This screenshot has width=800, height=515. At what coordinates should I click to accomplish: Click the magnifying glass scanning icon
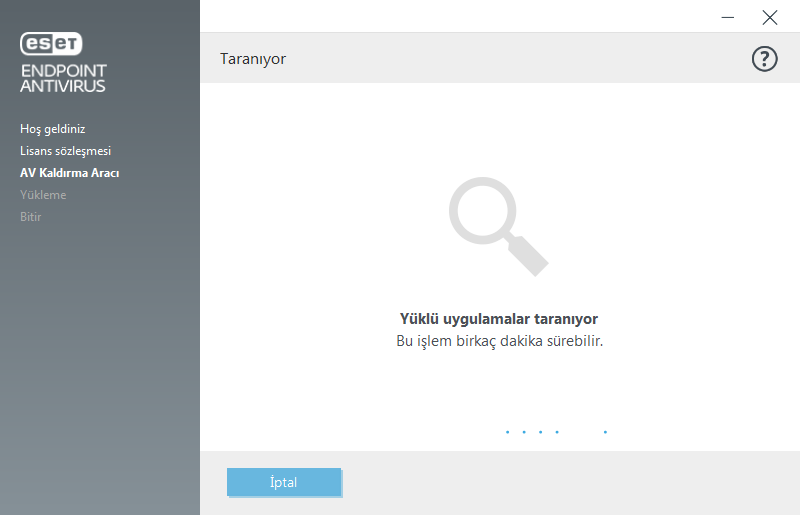click(498, 227)
